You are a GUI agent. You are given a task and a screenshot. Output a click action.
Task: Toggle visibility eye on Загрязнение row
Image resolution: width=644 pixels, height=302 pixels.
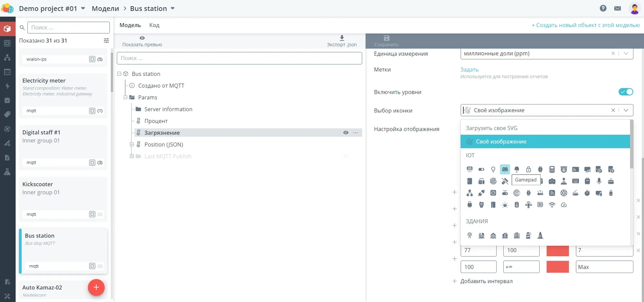[346, 133]
